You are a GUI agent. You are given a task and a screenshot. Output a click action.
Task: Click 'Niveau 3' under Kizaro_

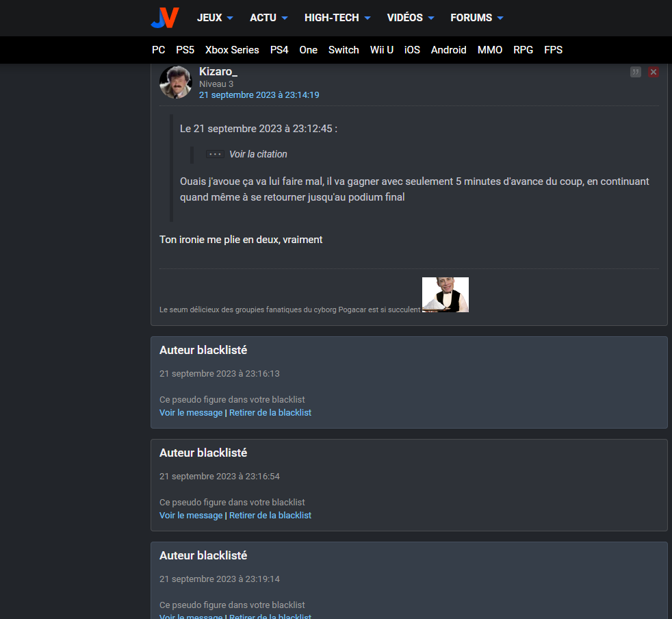pos(216,84)
